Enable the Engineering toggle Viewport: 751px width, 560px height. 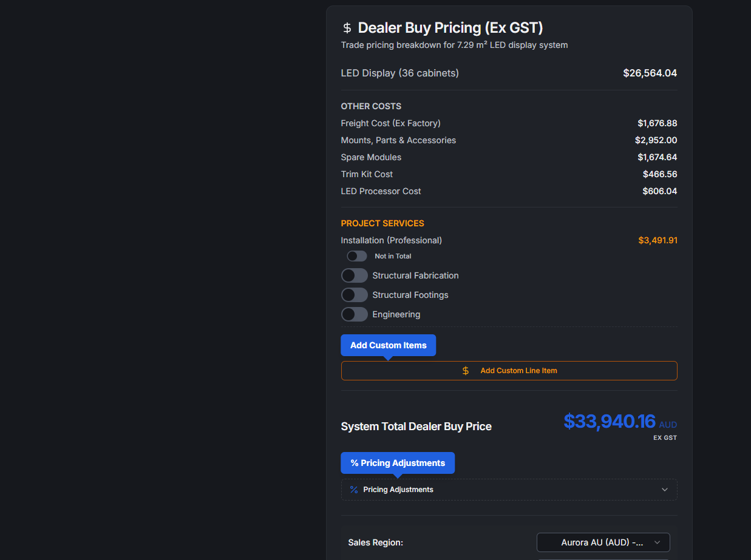tap(355, 314)
